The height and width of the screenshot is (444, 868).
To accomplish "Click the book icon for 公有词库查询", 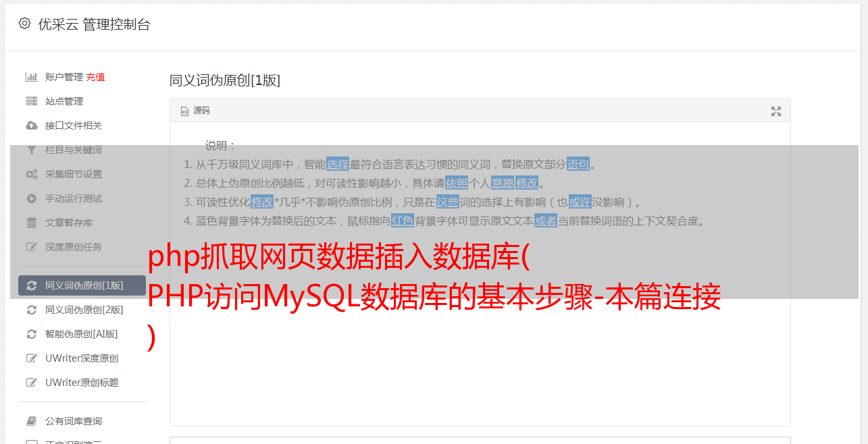I will tap(31, 421).
